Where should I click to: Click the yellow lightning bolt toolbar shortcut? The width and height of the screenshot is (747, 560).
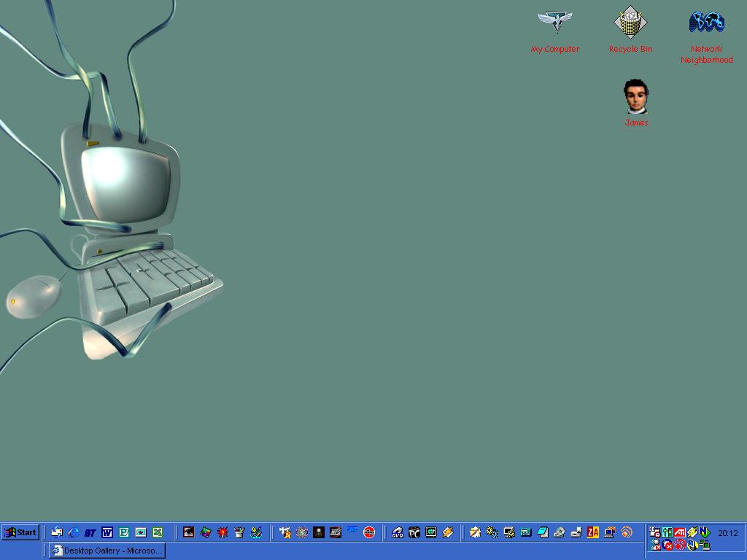pyautogui.click(x=448, y=532)
